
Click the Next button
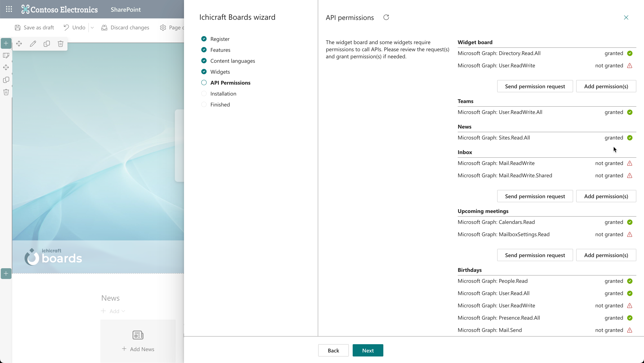(368, 351)
